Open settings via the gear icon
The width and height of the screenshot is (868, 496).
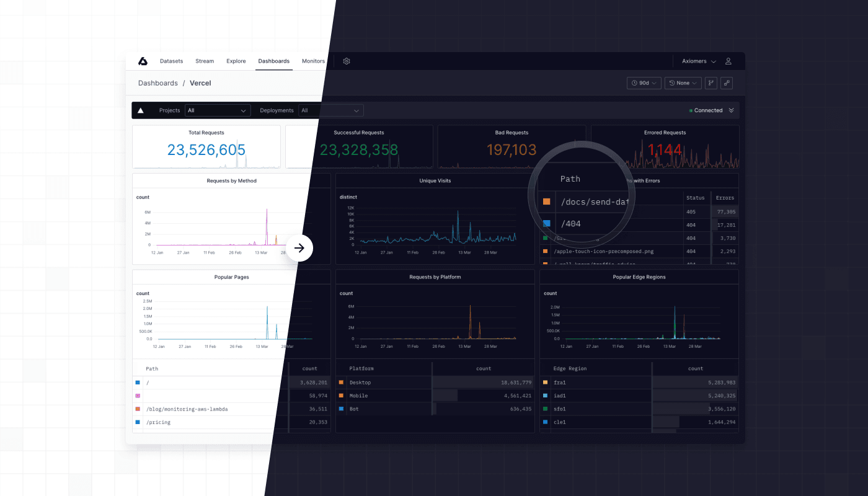(347, 61)
